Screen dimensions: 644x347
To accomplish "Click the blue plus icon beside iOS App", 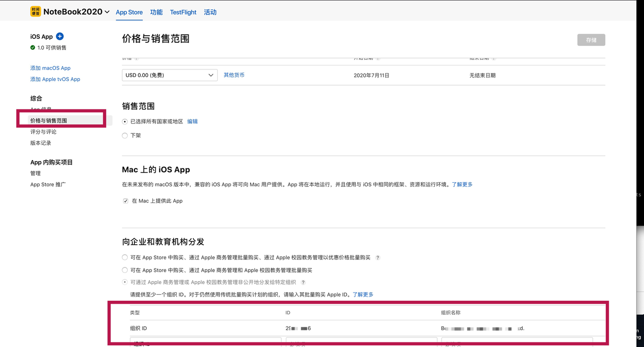I will click(x=60, y=36).
